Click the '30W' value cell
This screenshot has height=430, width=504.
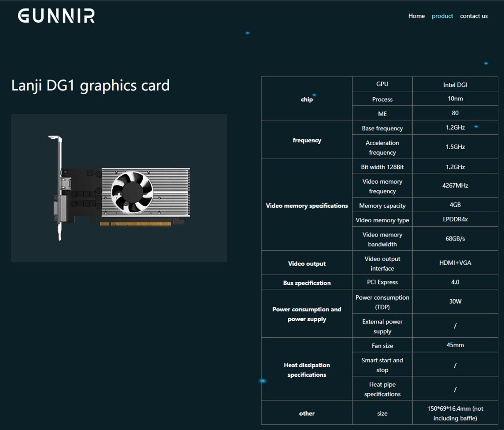pos(455,301)
